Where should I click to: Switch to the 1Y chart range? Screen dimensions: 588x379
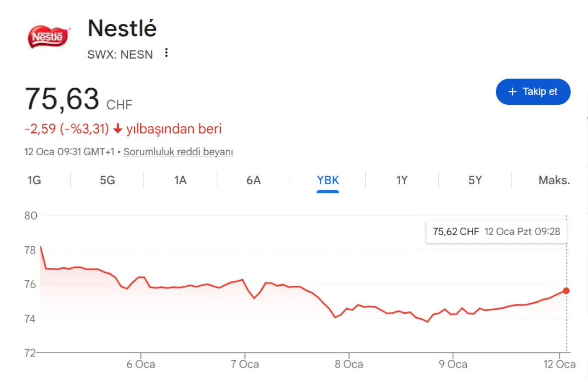click(x=402, y=180)
